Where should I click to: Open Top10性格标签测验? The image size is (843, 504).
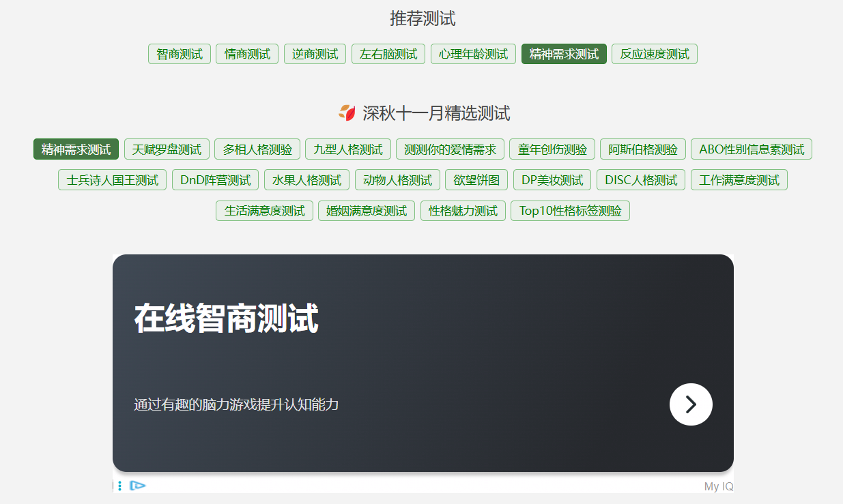pos(570,211)
